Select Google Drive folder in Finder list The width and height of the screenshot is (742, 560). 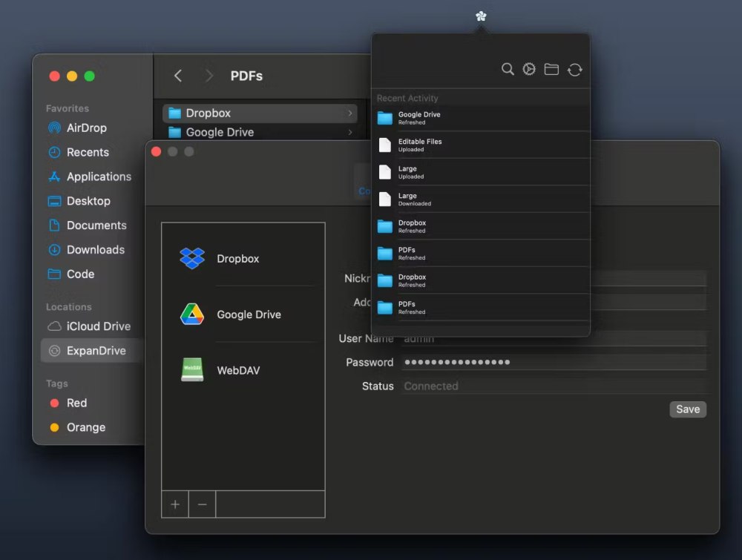click(260, 133)
